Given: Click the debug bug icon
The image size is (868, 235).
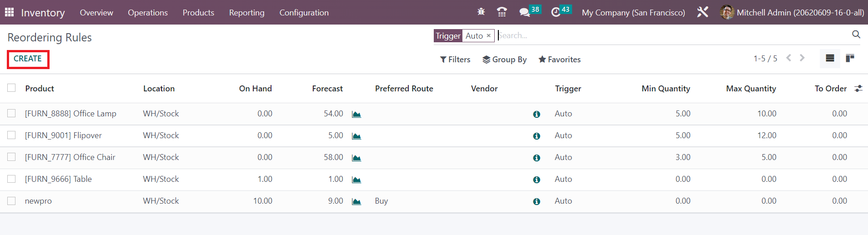Looking at the screenshot, I should [x=481, y=12].
